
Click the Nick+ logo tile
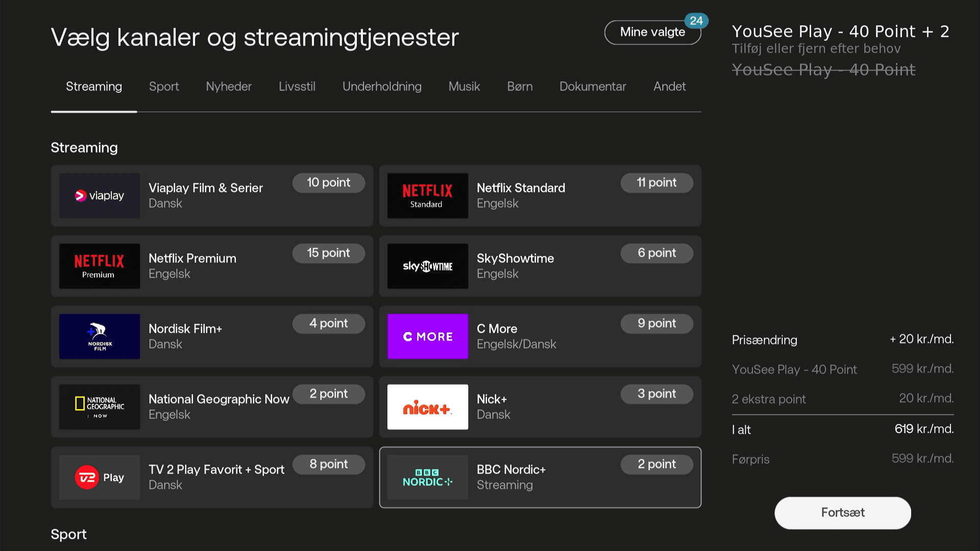428,407
